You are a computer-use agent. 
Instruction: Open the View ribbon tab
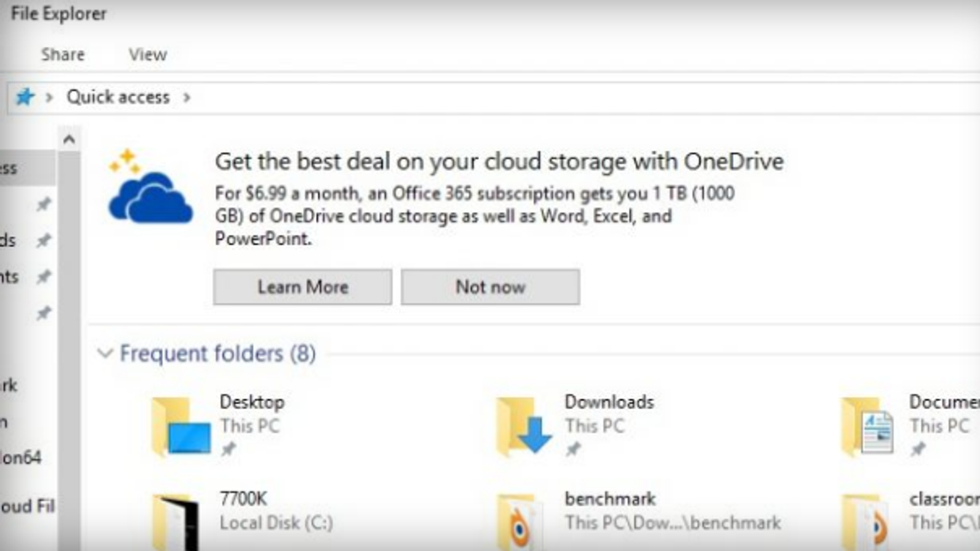(x=148, y=54)
